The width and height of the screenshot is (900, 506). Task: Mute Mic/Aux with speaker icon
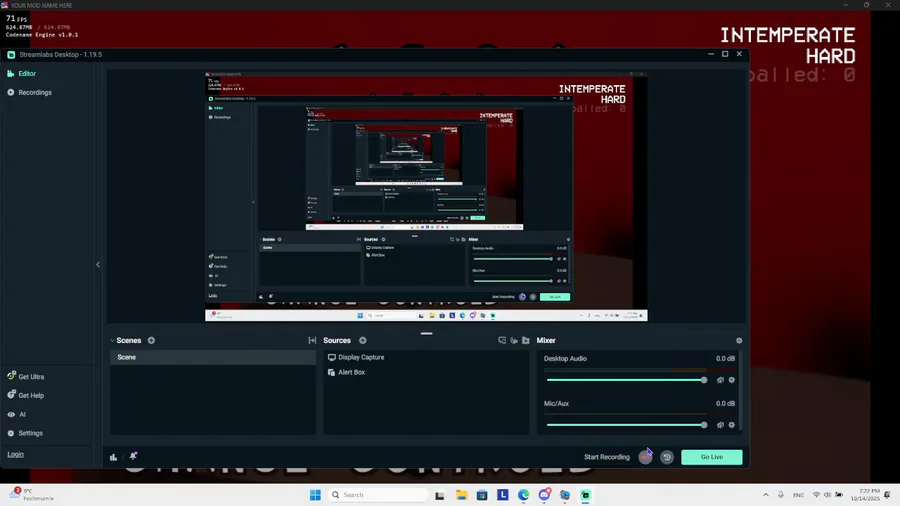(x=720, y=425)
